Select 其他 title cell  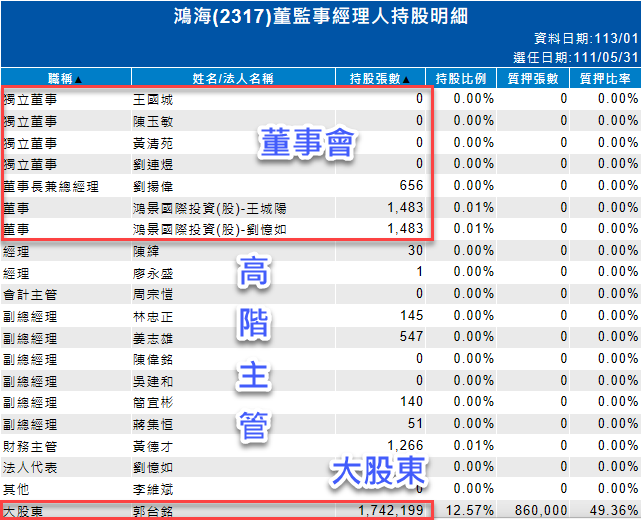(x=16, y=489)
